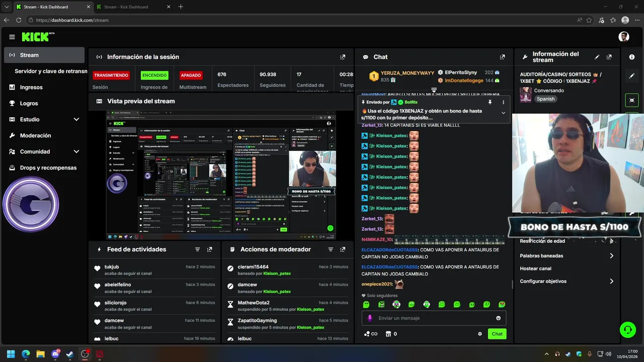Pop out the Información de la sesión panel

pyautogui.click(x=343, y=57)
